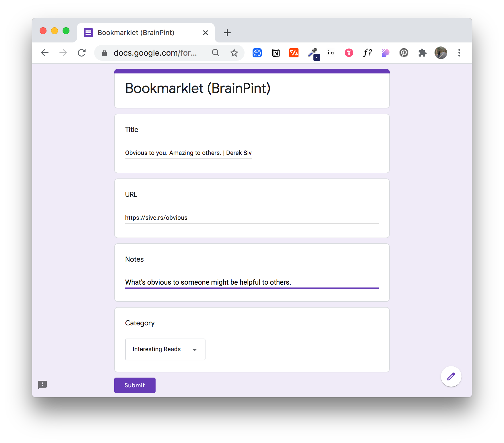
Task: Click the lock icon in address bar
Action: (104, 53)
